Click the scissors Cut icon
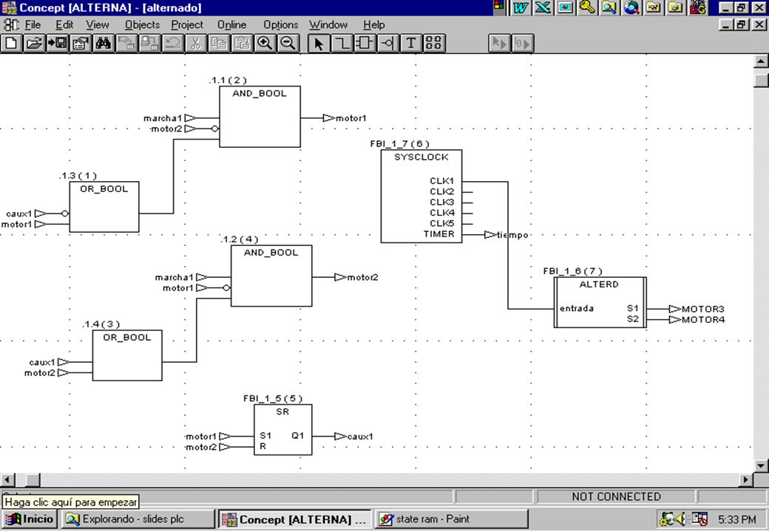 coord(196,43)
